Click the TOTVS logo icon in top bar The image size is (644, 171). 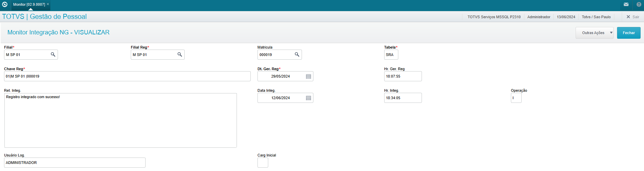5,4
